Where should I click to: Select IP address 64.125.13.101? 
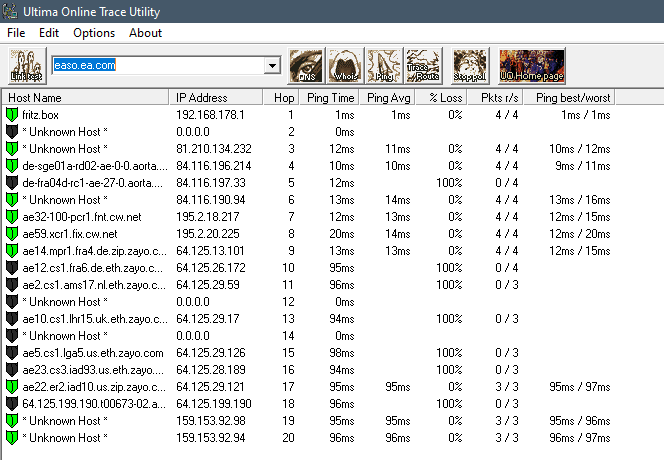point(210,251)
